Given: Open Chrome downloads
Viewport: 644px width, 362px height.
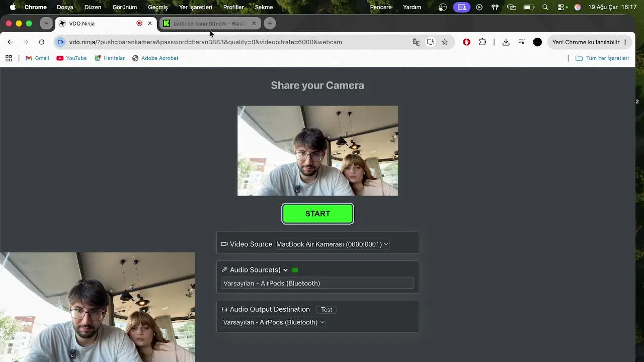Looking at the screenshot, I should 506,42.
